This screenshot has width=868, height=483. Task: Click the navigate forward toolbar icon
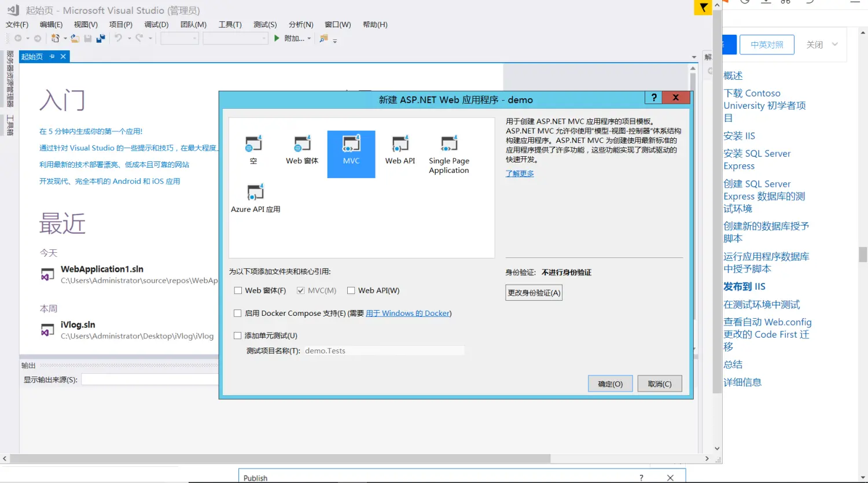[38, 38]
